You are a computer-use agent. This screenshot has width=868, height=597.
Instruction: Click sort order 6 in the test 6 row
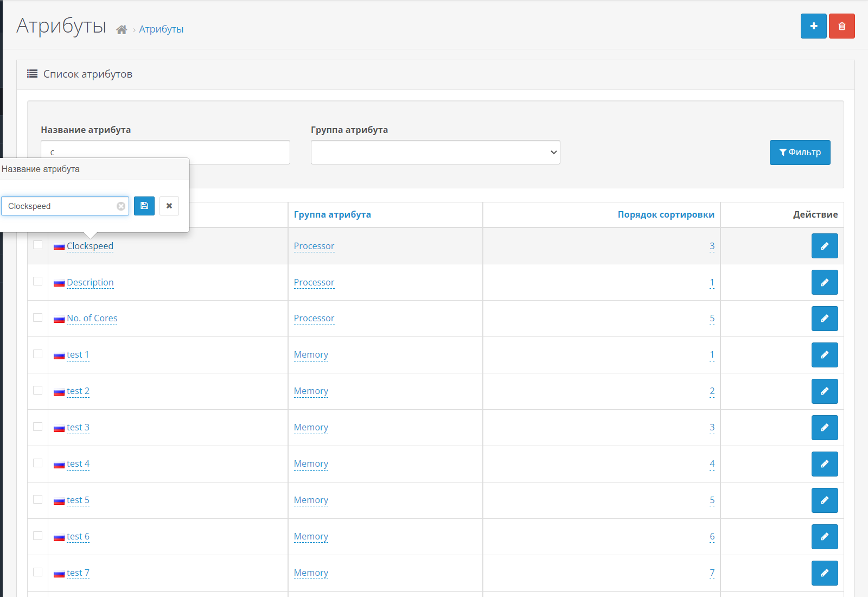[712, 536]
